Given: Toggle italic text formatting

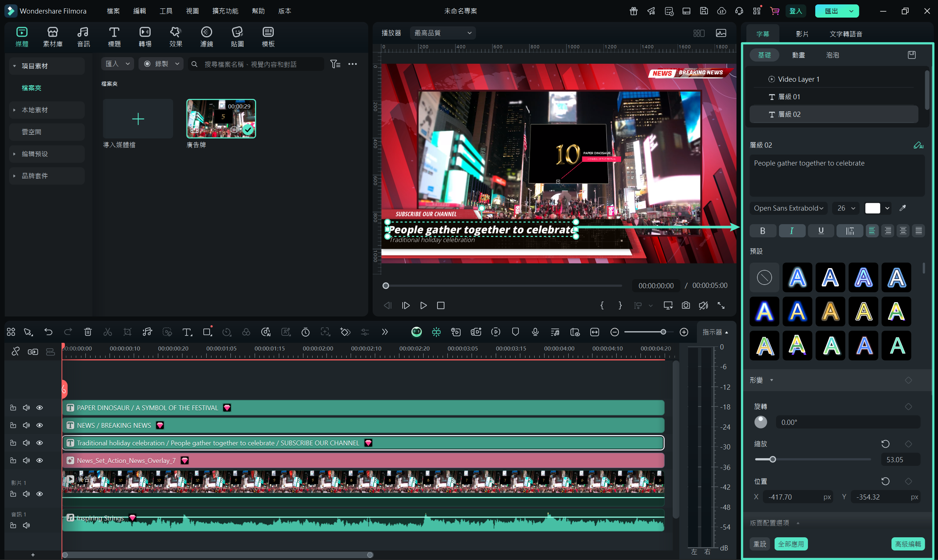Looking at the screenshot, I should pos(791,231).
